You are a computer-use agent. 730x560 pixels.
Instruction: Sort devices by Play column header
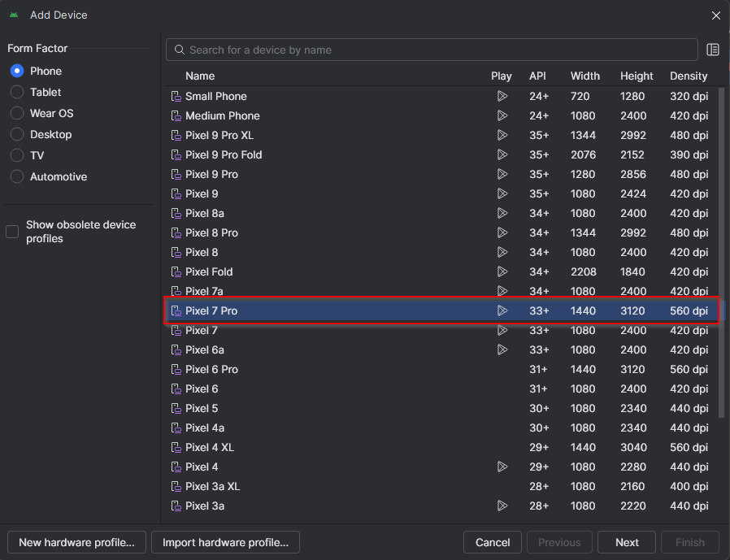501,76
